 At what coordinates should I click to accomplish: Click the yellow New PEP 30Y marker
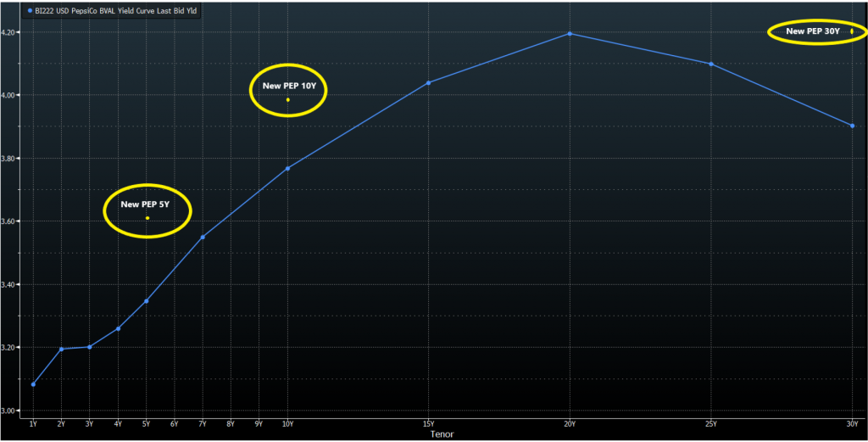pos(852,31)
